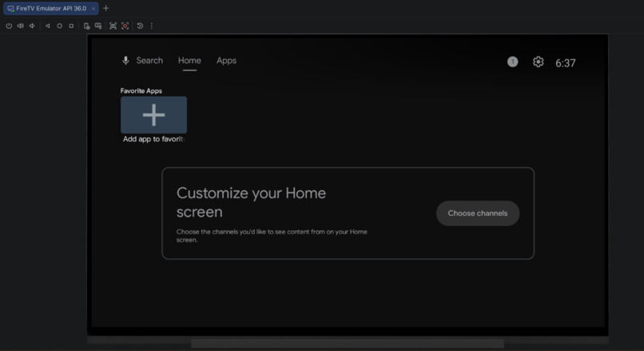Open Search in the TV launcher
This screenshot has width=644, height=351.
tap(149, 61)
